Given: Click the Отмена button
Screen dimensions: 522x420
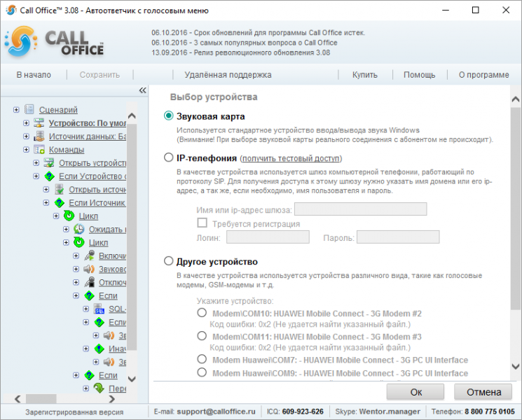Looking at the screenshot, I should pos(483,392).
